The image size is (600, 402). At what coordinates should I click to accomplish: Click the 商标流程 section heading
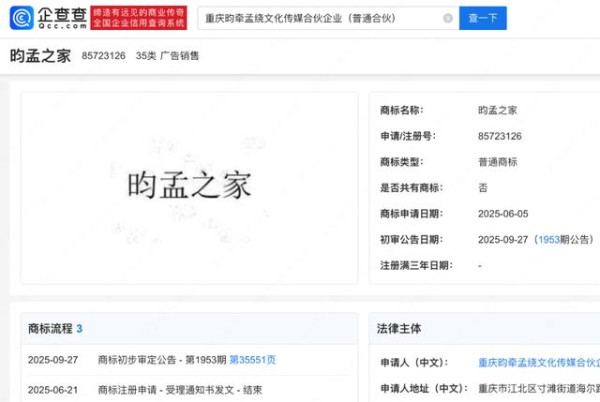point(50,328)
